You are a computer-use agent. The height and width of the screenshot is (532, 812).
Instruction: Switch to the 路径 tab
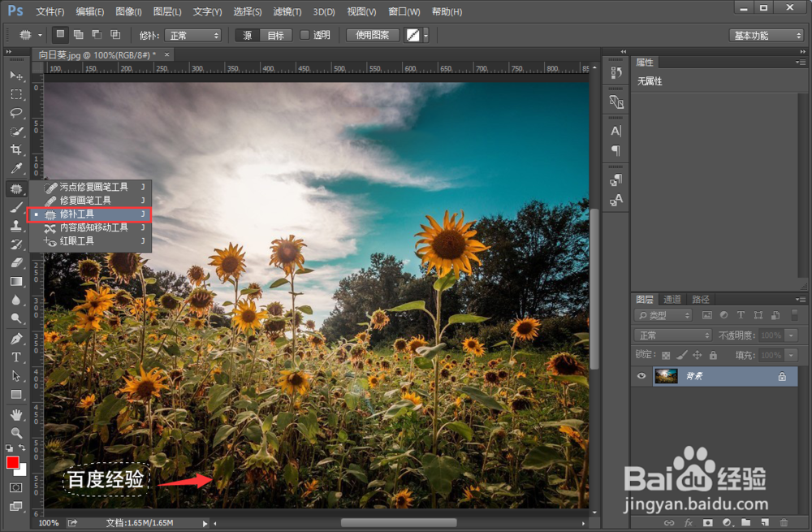coord(701,300)
